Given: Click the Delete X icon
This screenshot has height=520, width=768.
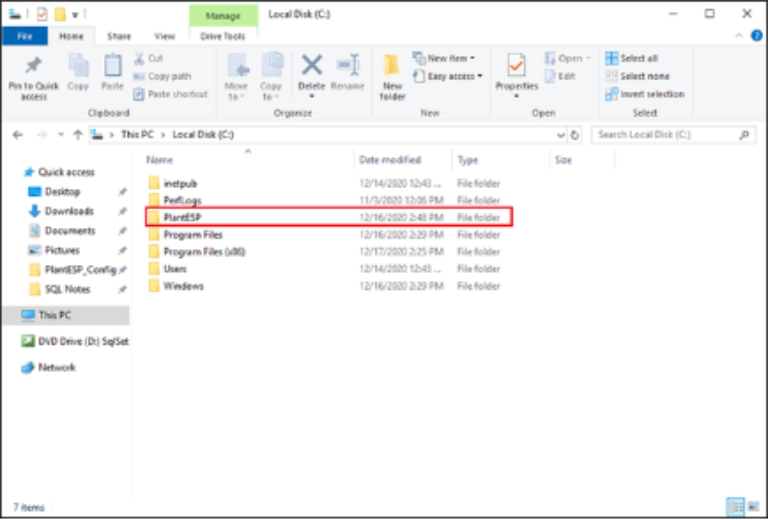Looking at the screenshot, I should click(x=312, y=65).
